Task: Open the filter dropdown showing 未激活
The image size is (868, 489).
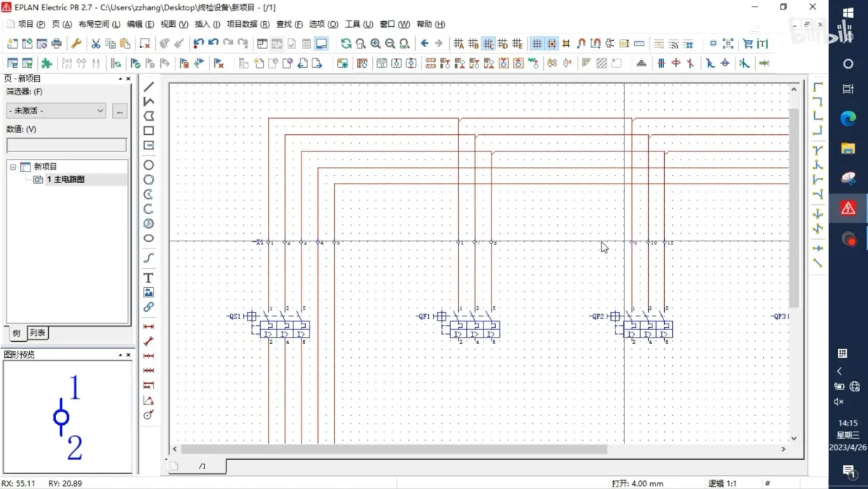Action: click(x=56, y=110)
